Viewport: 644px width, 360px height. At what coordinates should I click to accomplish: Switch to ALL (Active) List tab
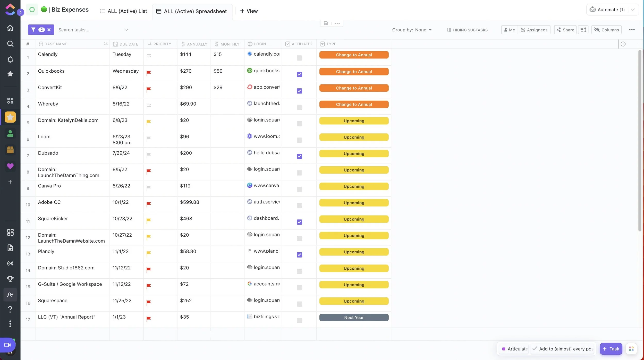click(123, 11)
